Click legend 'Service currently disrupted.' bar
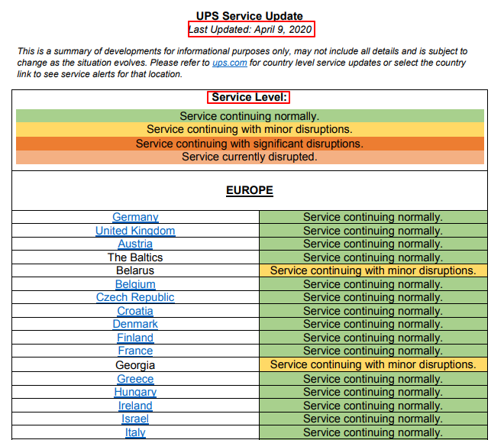This screenshot has height=440, width=504. tap(250, 157)
